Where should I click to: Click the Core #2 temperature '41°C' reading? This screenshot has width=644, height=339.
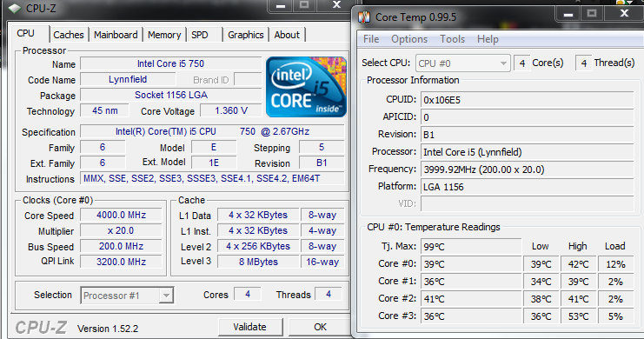pos(471,299)
